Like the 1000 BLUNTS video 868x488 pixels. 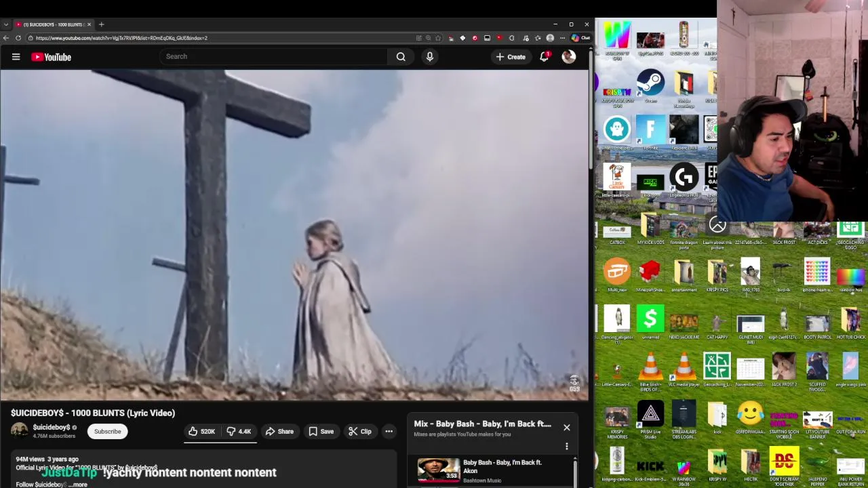202,432
